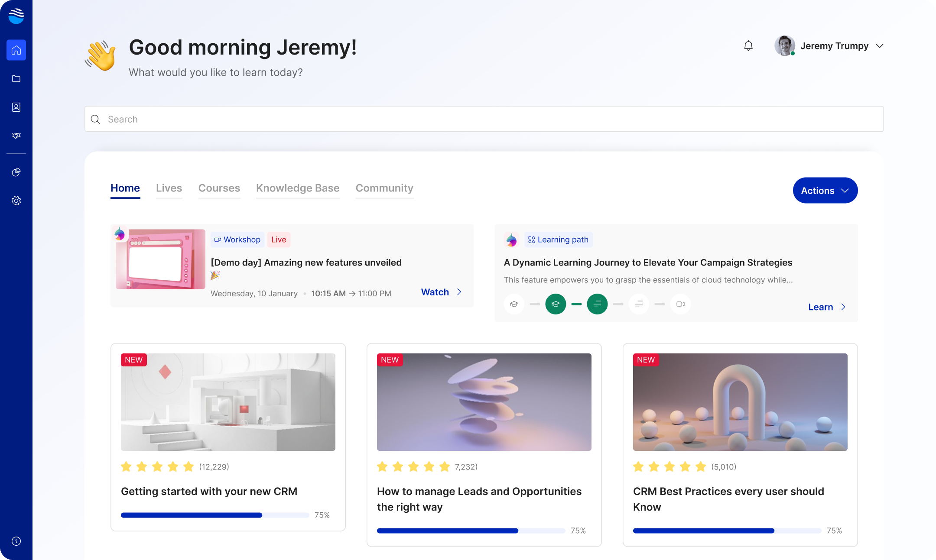Viewport: 936px width, 560px height.
Task: Open the contacts icon in sidebar
Action: tap(16, 107)
